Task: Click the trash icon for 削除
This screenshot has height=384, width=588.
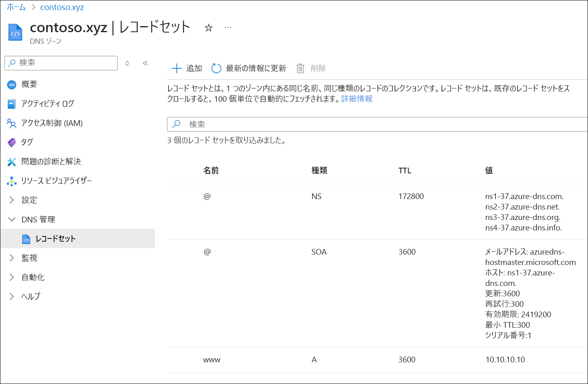Action: 300,68
